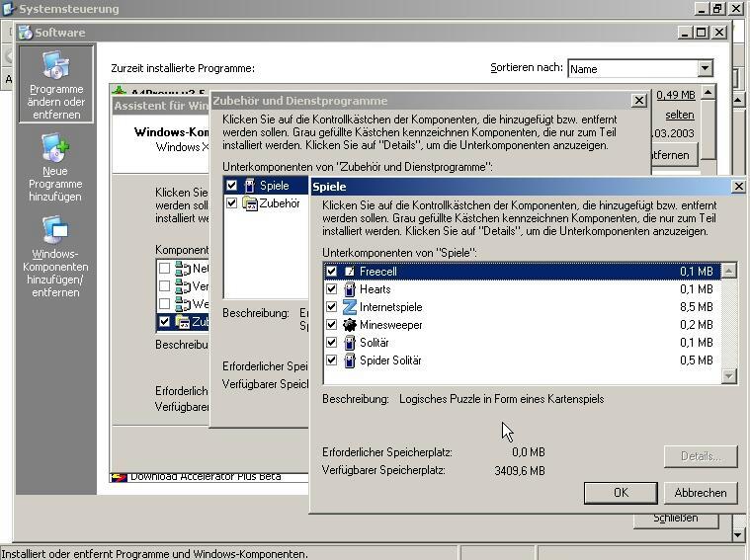Image resolution: width=750 pixels, height=560 pixels.
Task: Uncheck the Minesweeper checkbox
Action: (x=331, y=325)
